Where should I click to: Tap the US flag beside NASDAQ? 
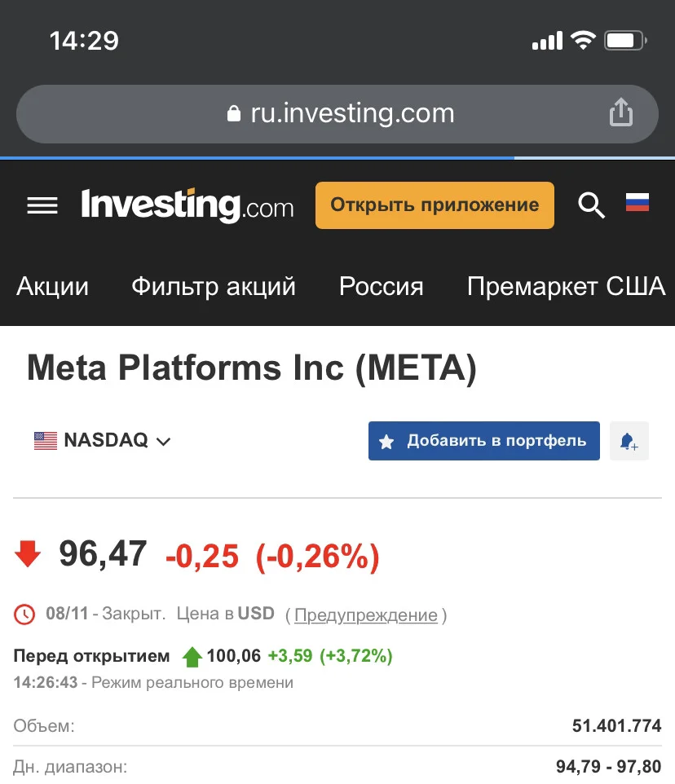(46, 441)
